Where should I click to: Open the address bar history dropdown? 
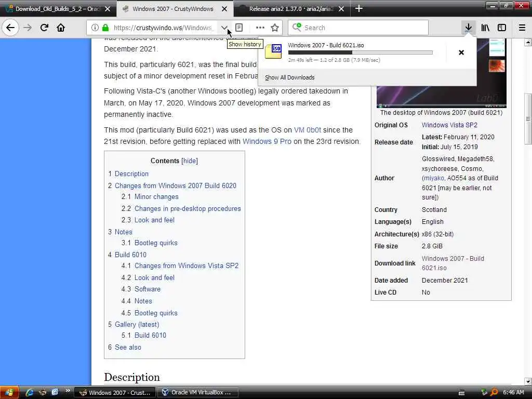click(224, 28)
